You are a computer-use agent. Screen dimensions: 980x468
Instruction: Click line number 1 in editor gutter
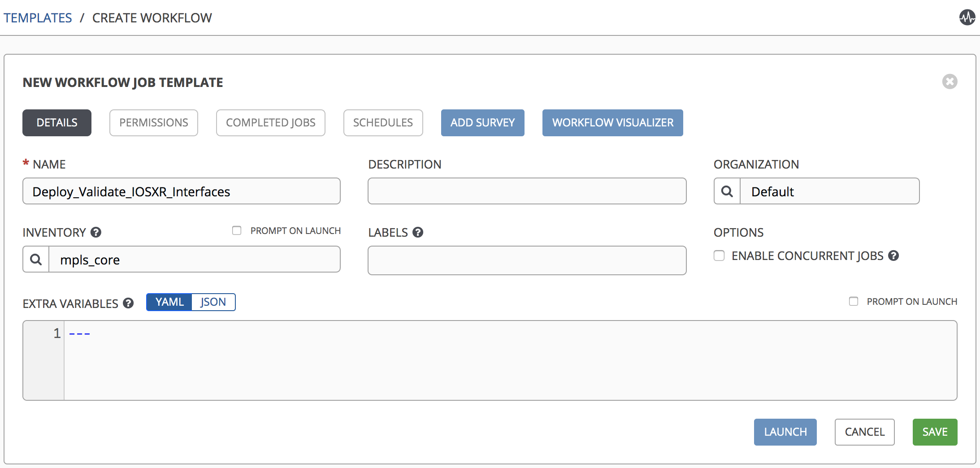[57, 333]
